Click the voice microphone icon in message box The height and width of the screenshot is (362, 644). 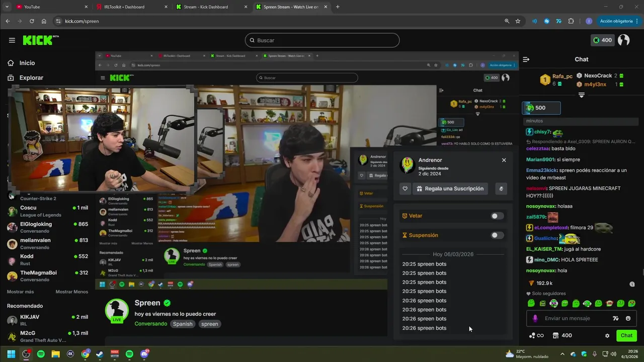pos(535,318)
